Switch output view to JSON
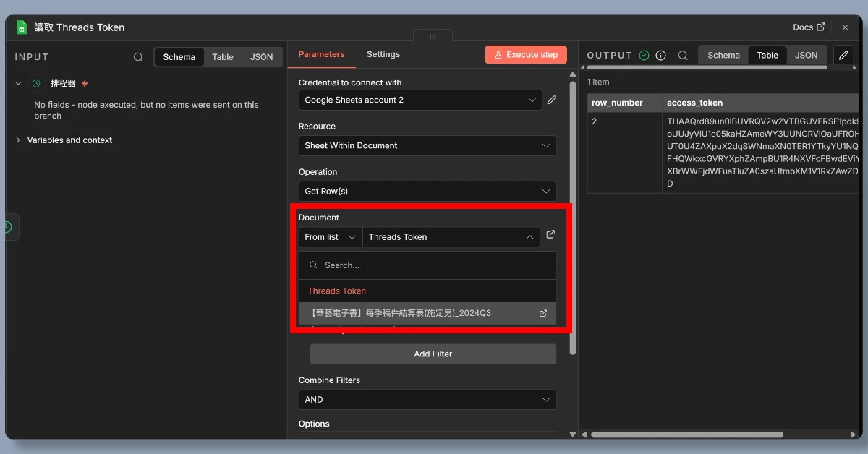Screen dimensions: 868x454 (x=807, y=55)
